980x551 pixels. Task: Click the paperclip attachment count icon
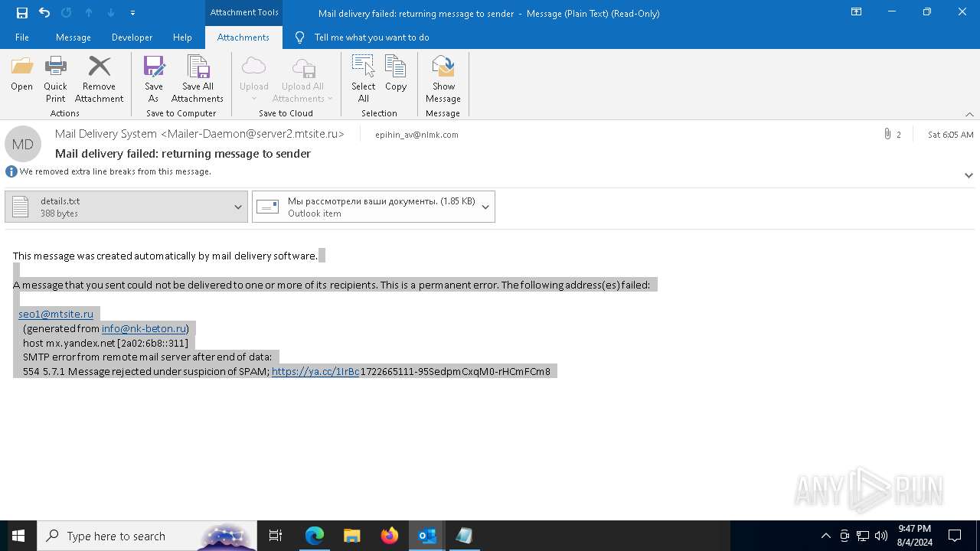[x=887, y=134]
